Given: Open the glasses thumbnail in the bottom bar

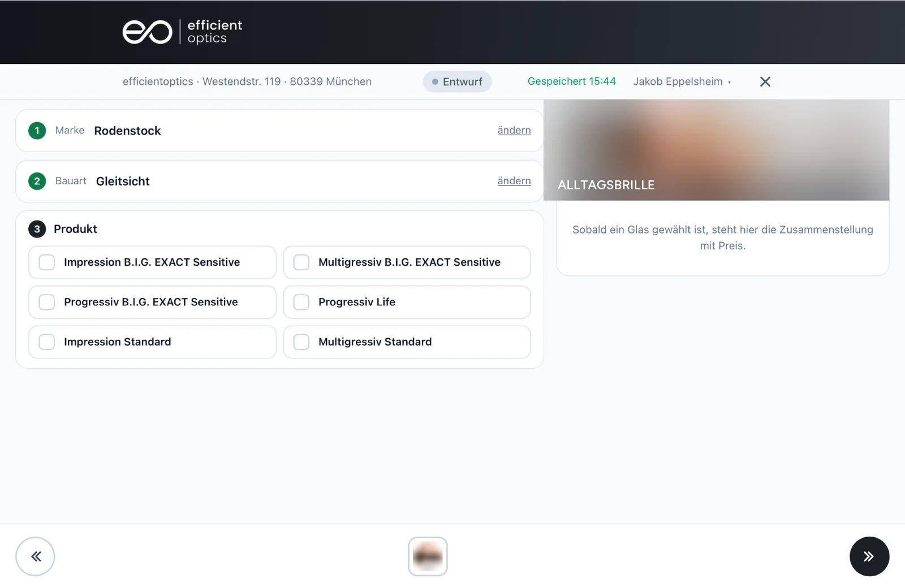Looking at the screenshot, I should [428, 556].
